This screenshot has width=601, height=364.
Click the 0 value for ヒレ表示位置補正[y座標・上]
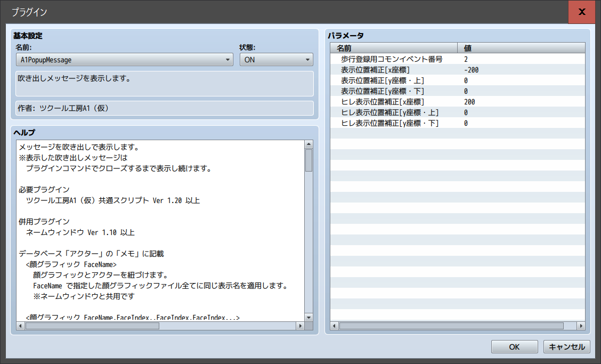(x=466, y=113)
